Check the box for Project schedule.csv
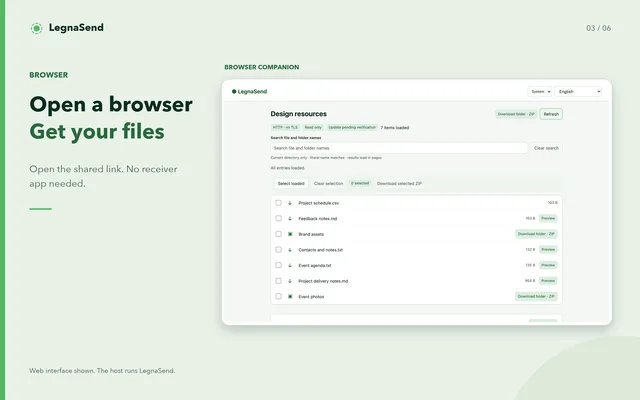 (x=278, y=203)
